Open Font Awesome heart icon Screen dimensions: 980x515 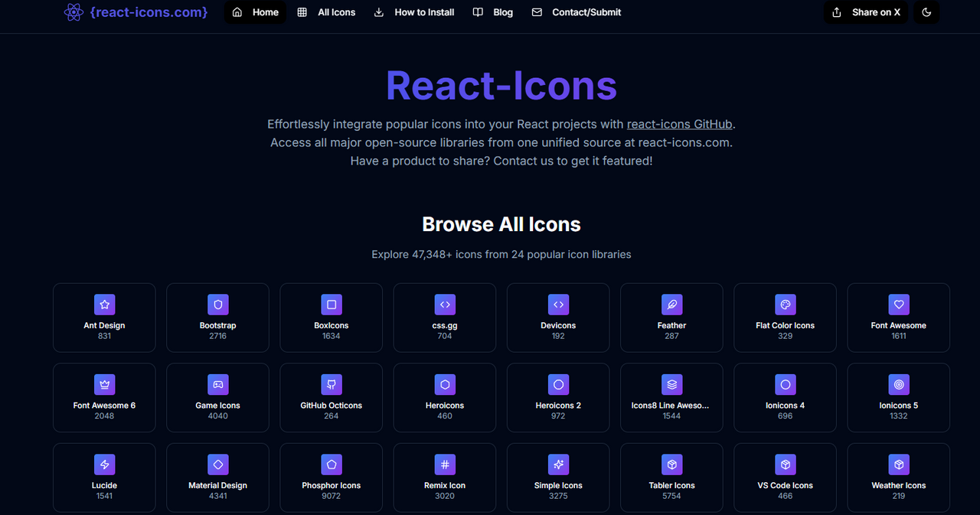899,305
